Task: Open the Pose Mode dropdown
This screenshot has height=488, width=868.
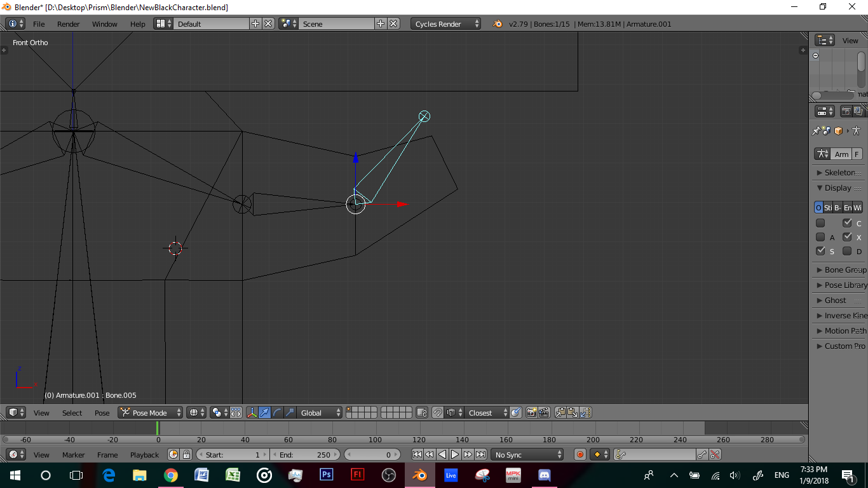Action: (151, 412)
